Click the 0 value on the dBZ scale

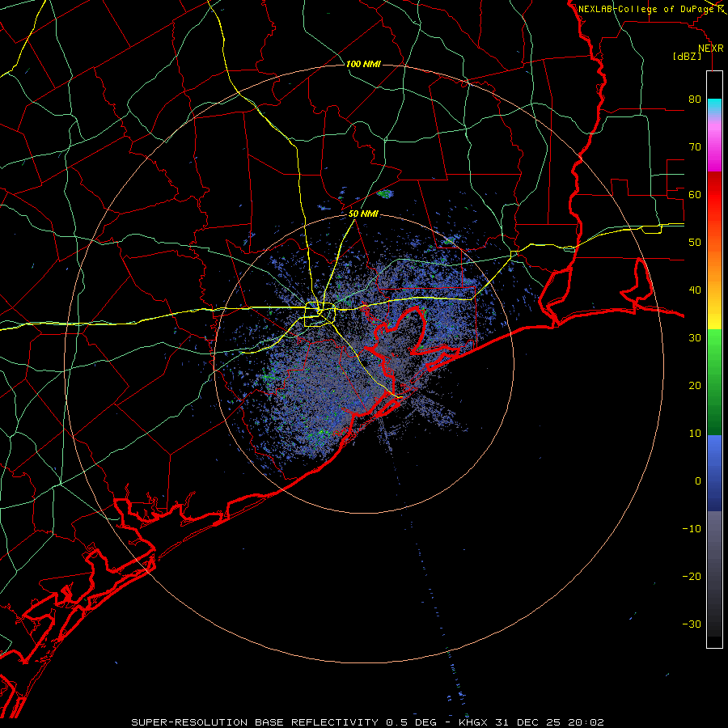[698, 481]
